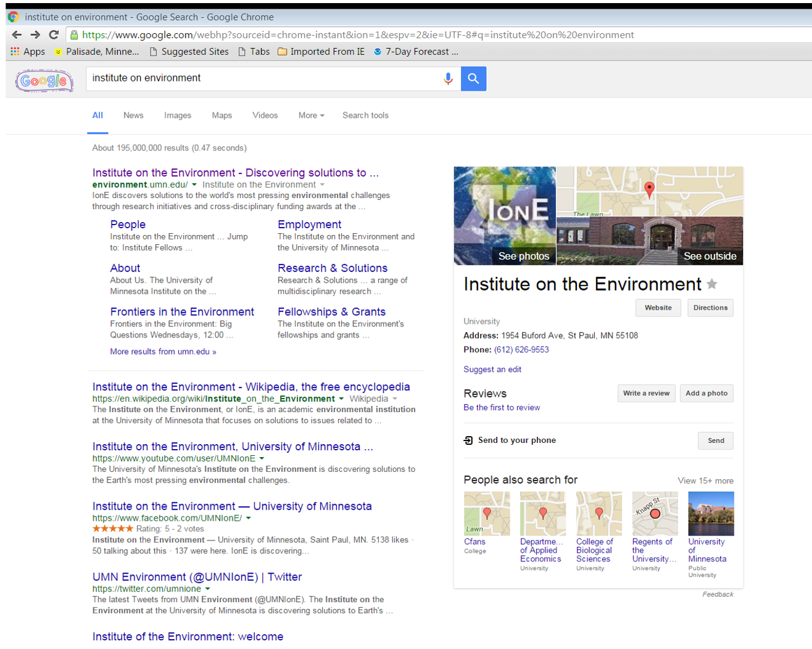Open the Tabs bookmark

pyautogui.click(x=254, y=52)
